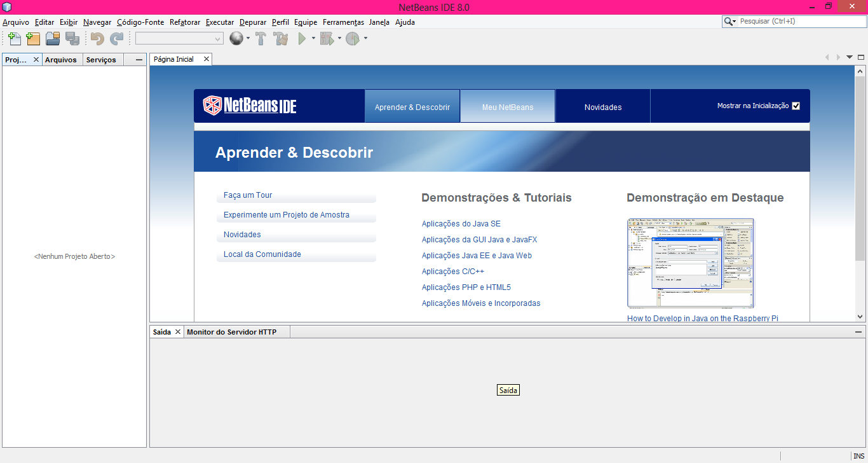The image size is (868, 463).
Task: Click the Save All toolbar icon
Action: point(72,39)
